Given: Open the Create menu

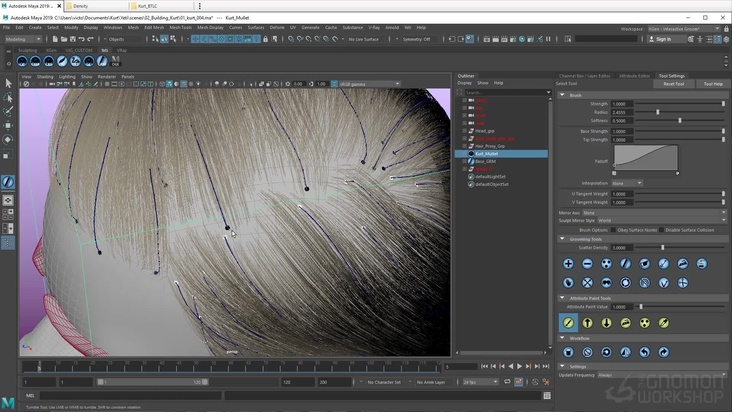Looking at the screenshot, I should (x=35, y=28).
